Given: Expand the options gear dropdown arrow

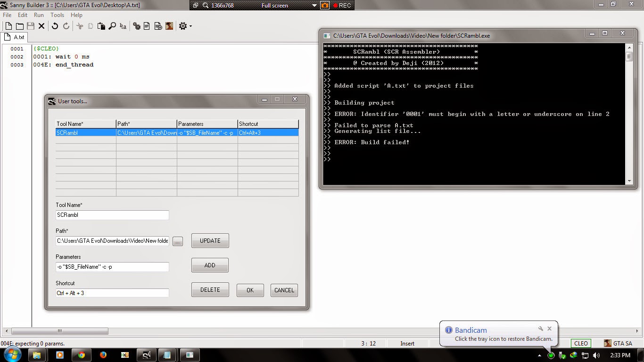Looking at the screenshot, I should click(x=190, y=26).
